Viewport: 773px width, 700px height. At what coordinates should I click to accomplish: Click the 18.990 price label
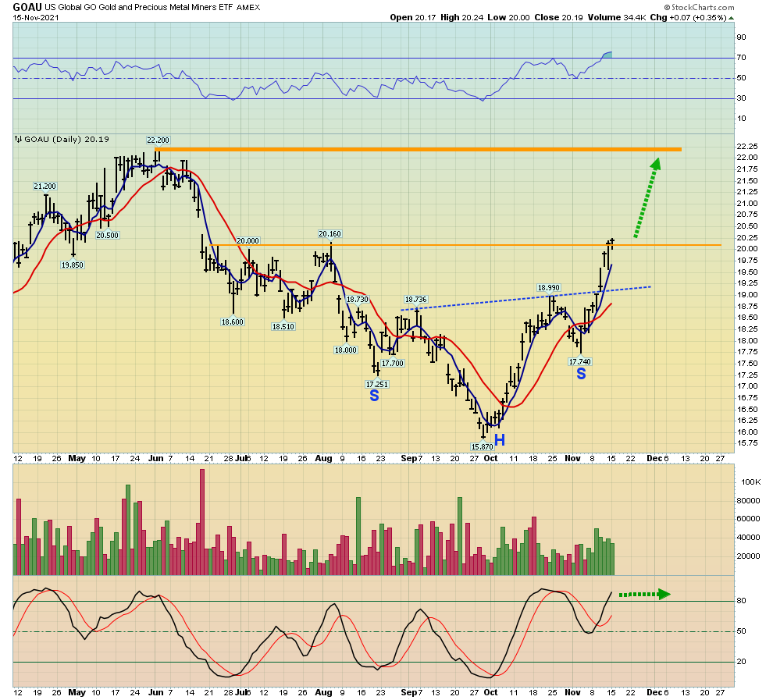click(549, 288)
